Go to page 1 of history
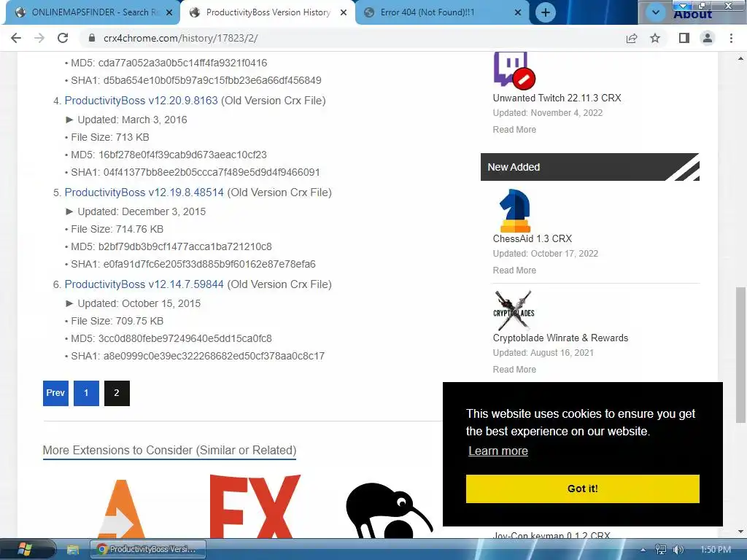The image size is (747, 560). 86,393
